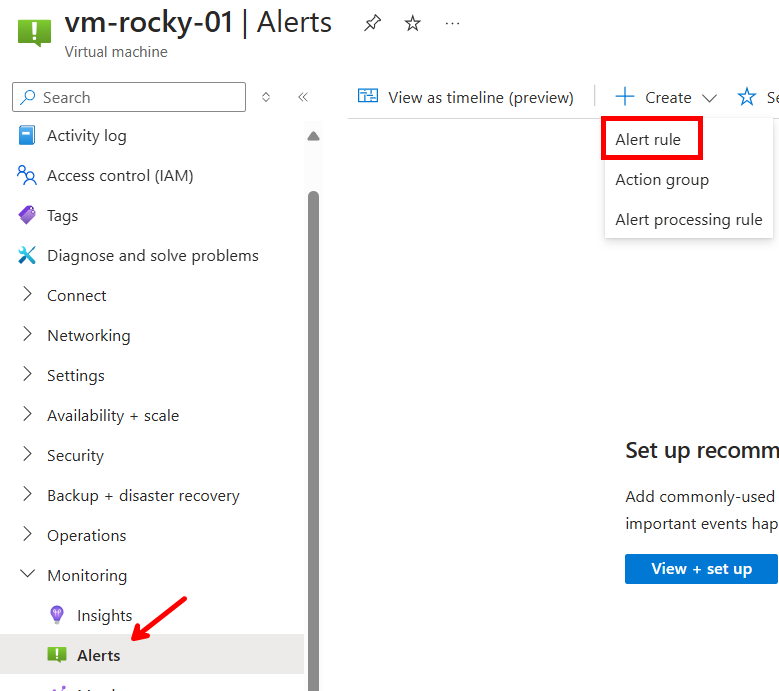Select Alerts under Monitoring
The width and height of the screenshot is (779, 691).
152,654
